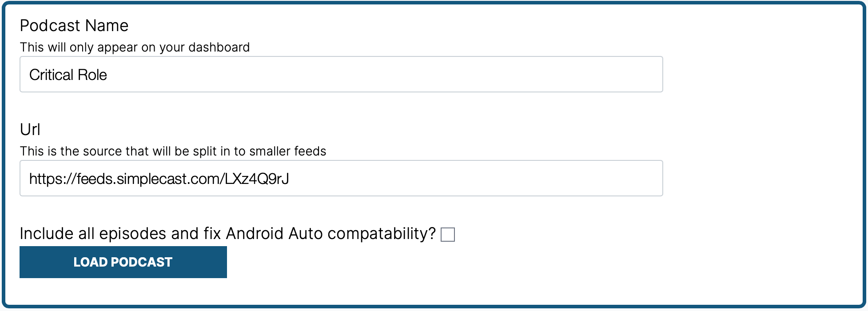The width and height of the screenshot is (868, 311).
Task: Click 'This will only appear on your dashboard' text
Action: click(135, 47)
